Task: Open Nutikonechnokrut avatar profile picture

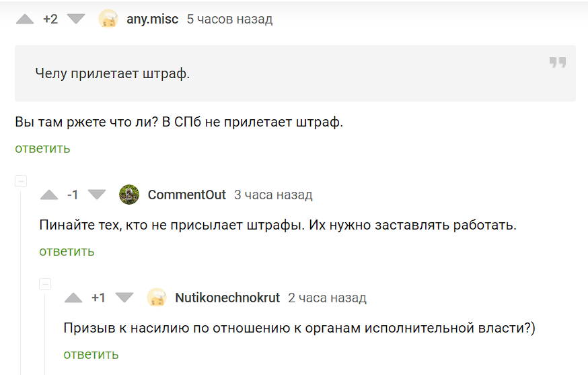Action: [157, 298]
